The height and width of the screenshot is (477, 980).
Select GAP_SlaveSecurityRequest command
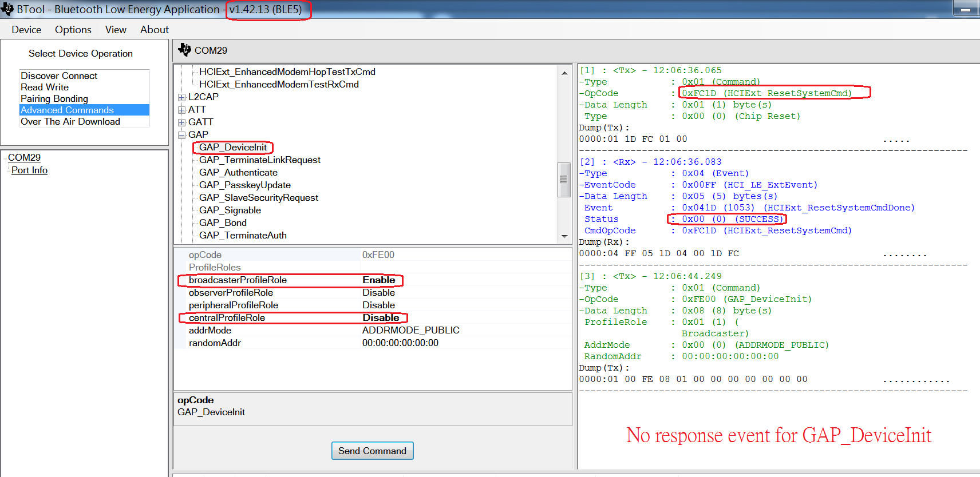[259, 197]
